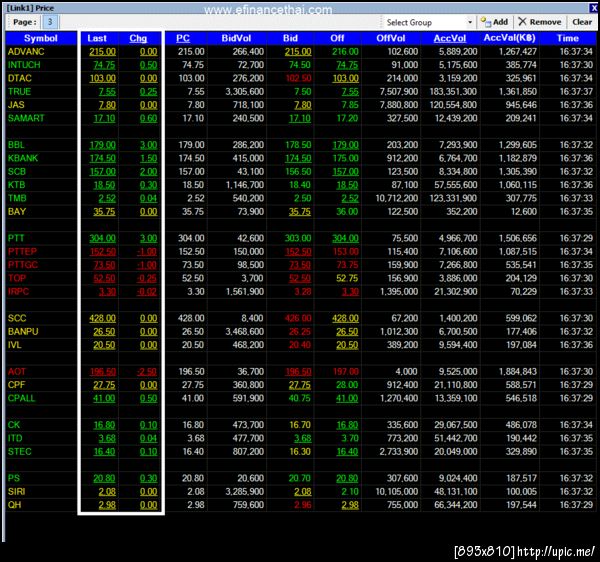Select the IVL symbol
Screen dimensions: 600x562
pyautogui.click(x=15, y=345)
